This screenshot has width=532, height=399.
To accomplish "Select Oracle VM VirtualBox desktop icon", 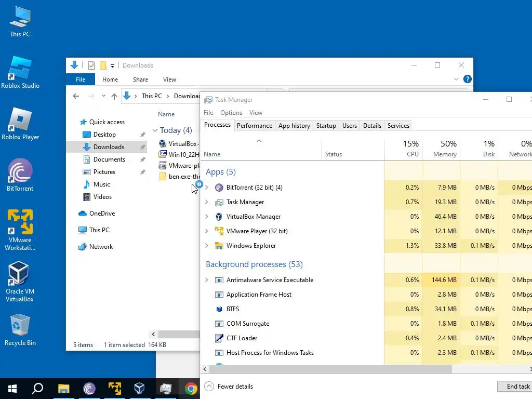I will [19, 282].
